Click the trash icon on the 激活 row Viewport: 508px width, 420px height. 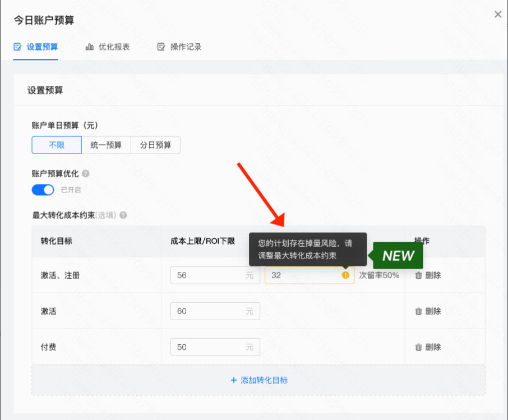pos(417,311)
